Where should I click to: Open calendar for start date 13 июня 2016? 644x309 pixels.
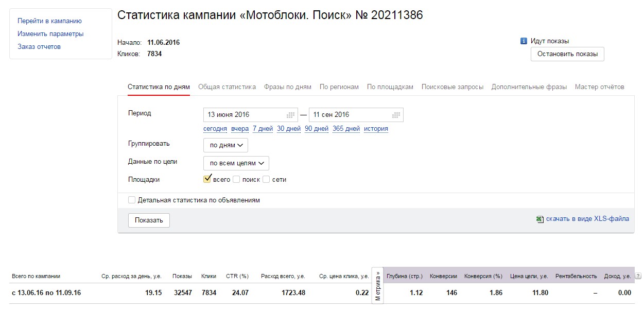(290, 115)
